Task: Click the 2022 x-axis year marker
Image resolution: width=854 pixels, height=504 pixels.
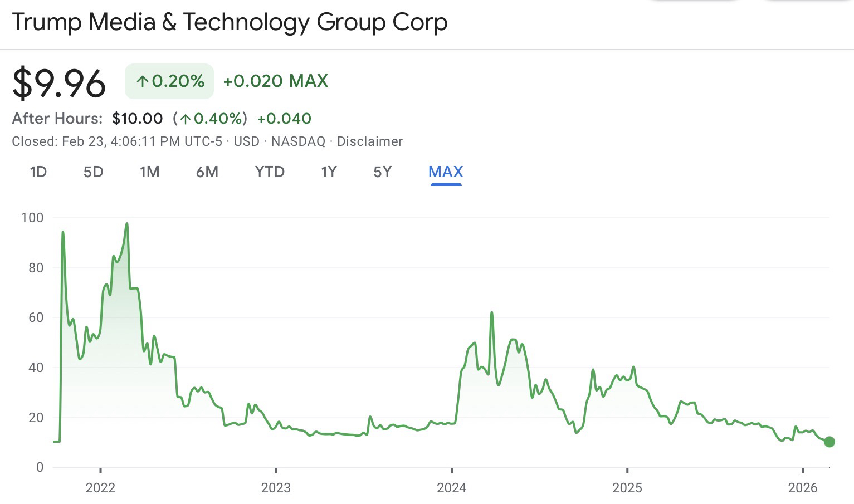Action: pyautogui.click(x=100, y=488)
